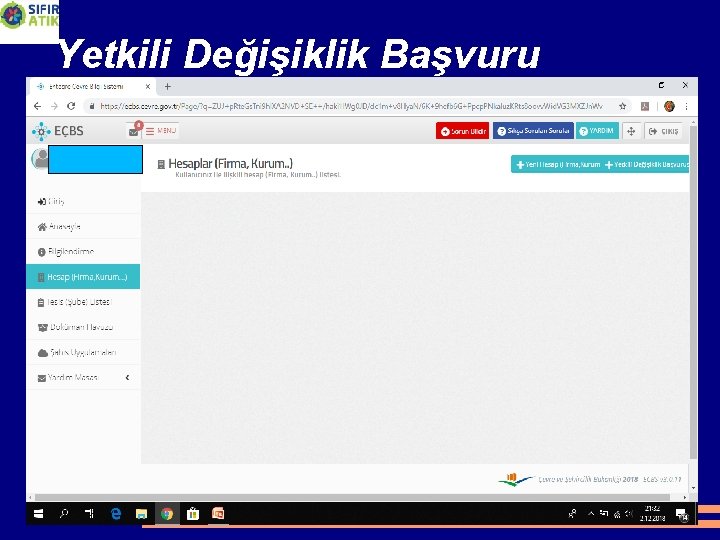
Task: Click the EÇBS logo
Action: [x=58, y=131]
